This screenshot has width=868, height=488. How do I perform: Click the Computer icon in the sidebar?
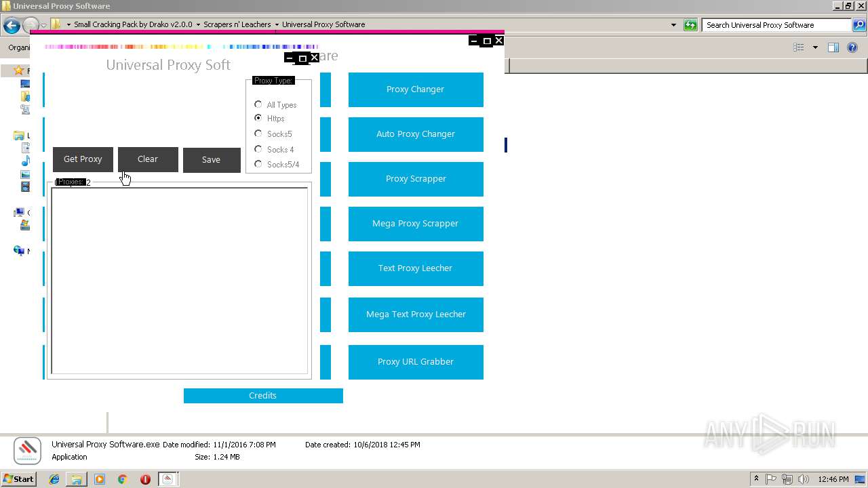19,212
